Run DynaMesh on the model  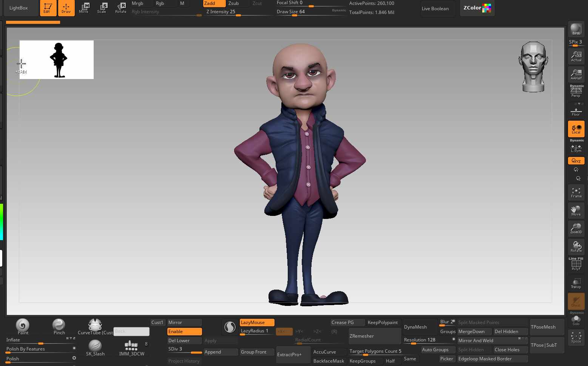pyautogui.click(x=420, y=327)
